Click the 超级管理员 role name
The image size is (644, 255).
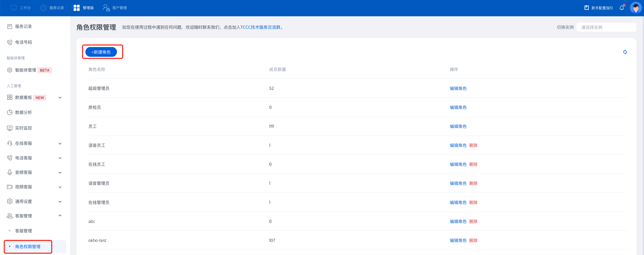pos(99,88)
